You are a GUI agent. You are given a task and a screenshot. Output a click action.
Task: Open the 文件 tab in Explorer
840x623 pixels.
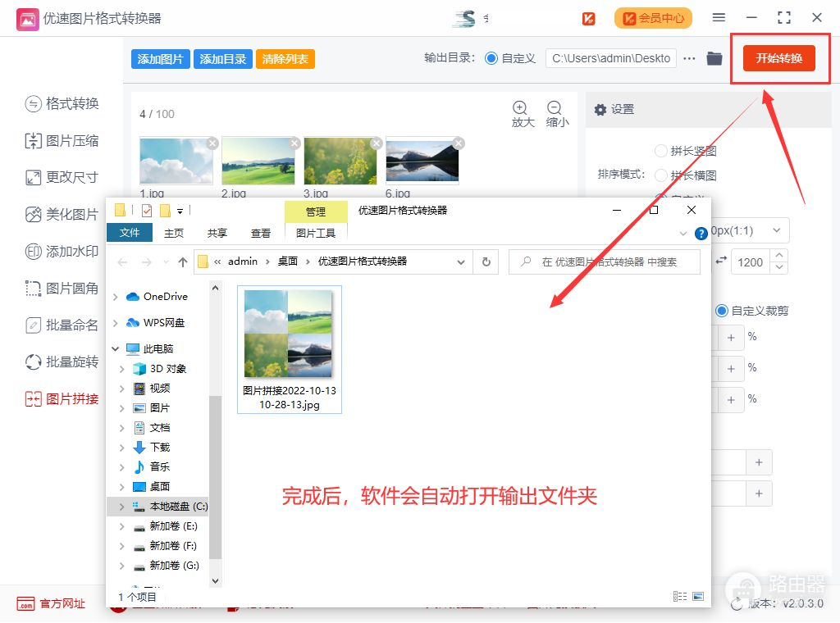pos(130,233)
